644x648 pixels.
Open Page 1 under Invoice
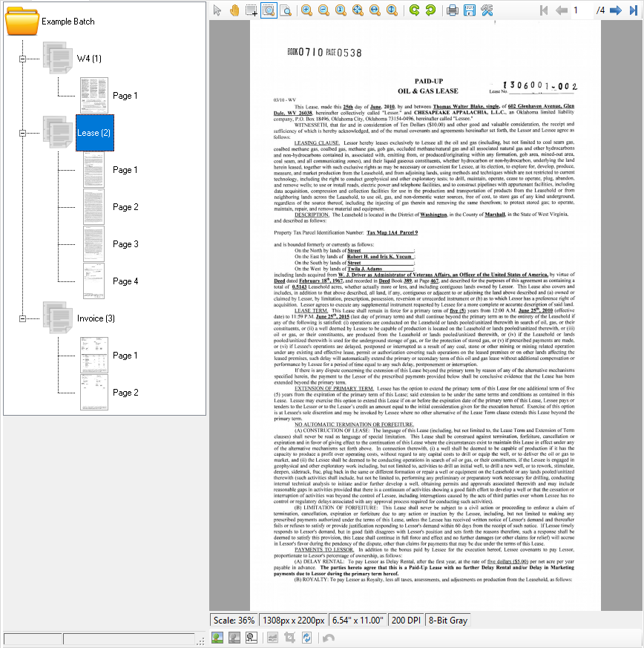[125, 356]
